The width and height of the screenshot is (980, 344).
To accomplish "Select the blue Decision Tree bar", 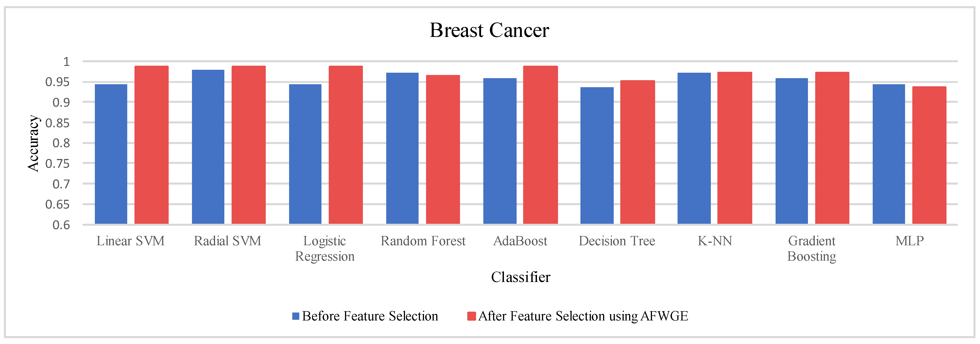I will coord(597,155).
